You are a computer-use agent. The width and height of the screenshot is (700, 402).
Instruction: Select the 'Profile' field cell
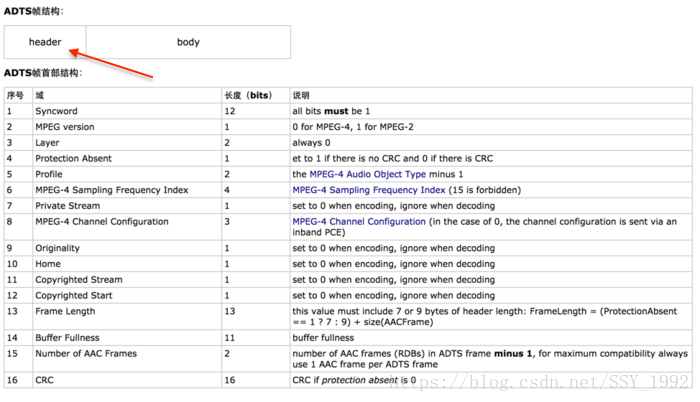point(127,174)
